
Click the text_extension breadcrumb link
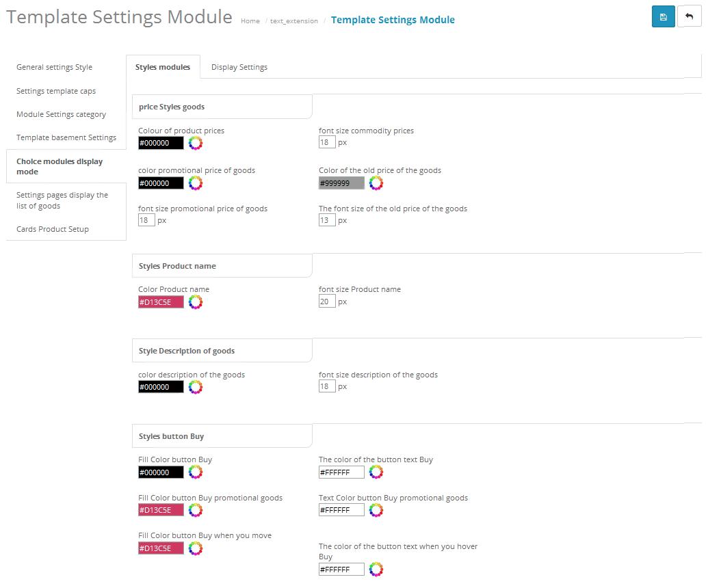[294, 21]
